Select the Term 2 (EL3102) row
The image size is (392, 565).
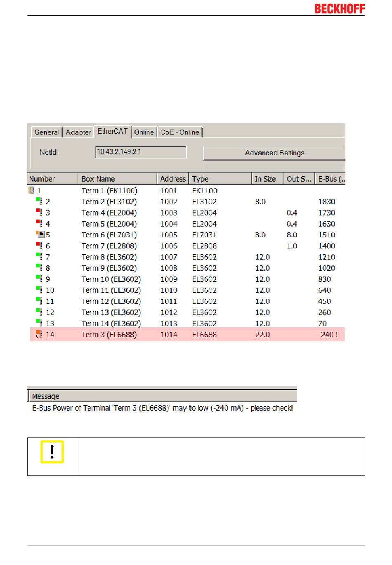(187, 201)
